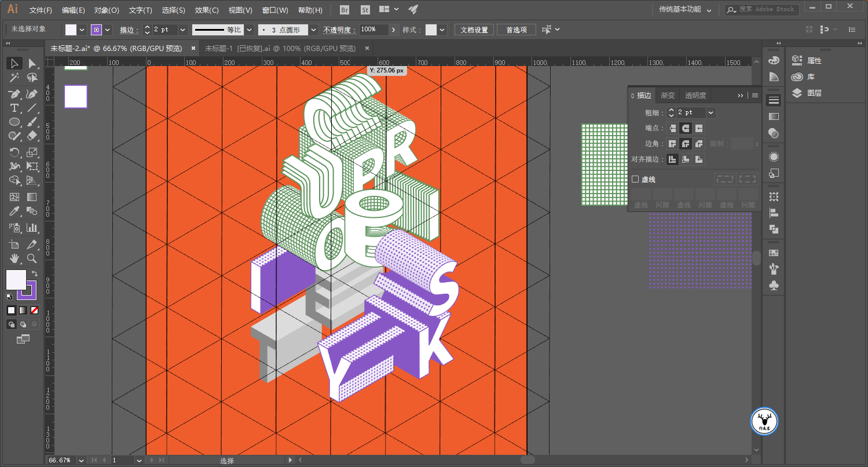Screen dimensions: 868x467
Task: Set corner join to bevel join
Action: click(699, 144)
